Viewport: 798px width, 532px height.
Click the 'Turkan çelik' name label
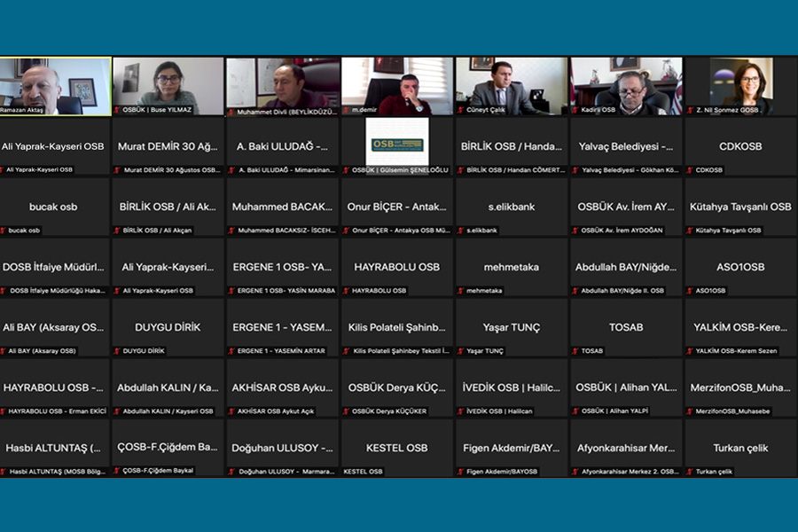click(x=714, y=472)
